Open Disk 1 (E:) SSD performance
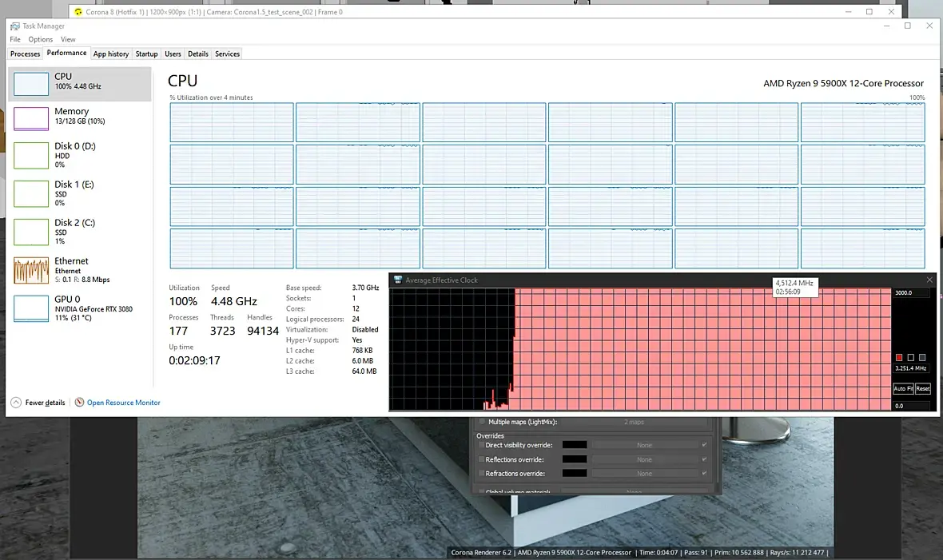943x560 pixels. click(79, 193)
